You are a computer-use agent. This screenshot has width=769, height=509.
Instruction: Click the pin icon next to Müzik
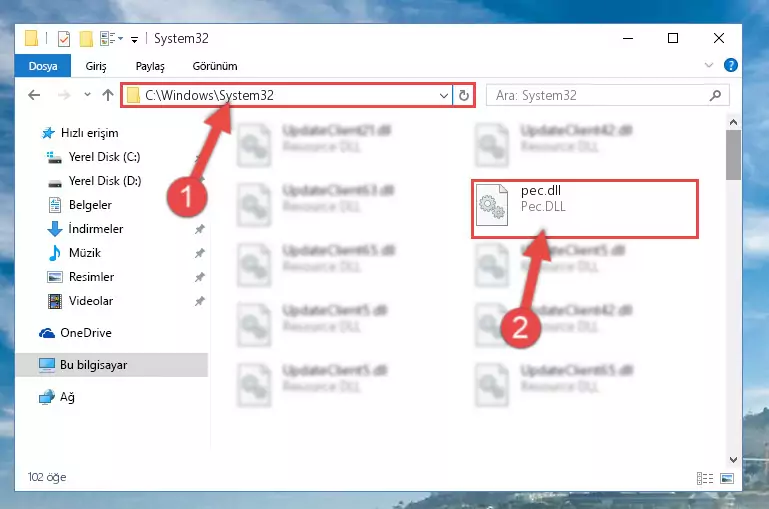(200, 253)
